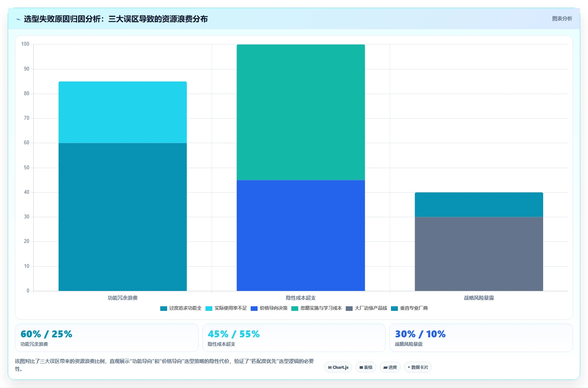
Task: Hide the 忽略实施与学习成本 series via legend
Action: [317, 308]
